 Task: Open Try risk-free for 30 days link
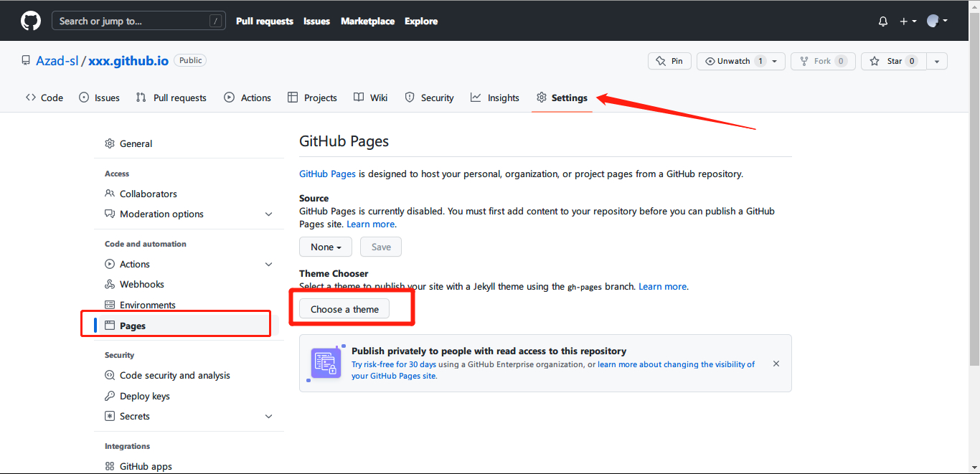click(394, 364)
